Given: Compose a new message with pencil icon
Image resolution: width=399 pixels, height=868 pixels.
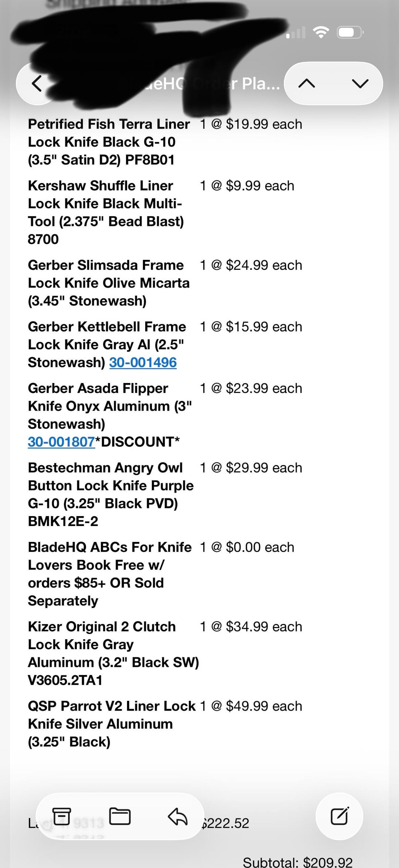Looking at the screenshot, I should pyautogui.click(x=339, y=816).
